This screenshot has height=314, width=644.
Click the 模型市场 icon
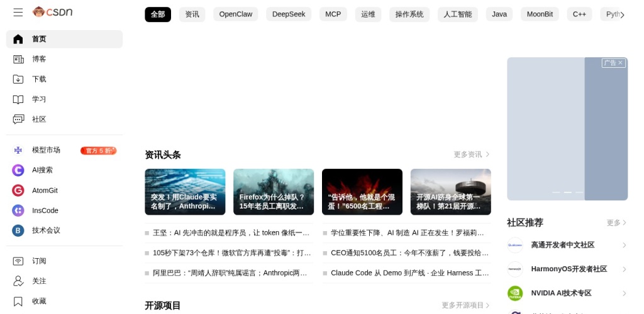pyautogui.click(x=18, y=150)
